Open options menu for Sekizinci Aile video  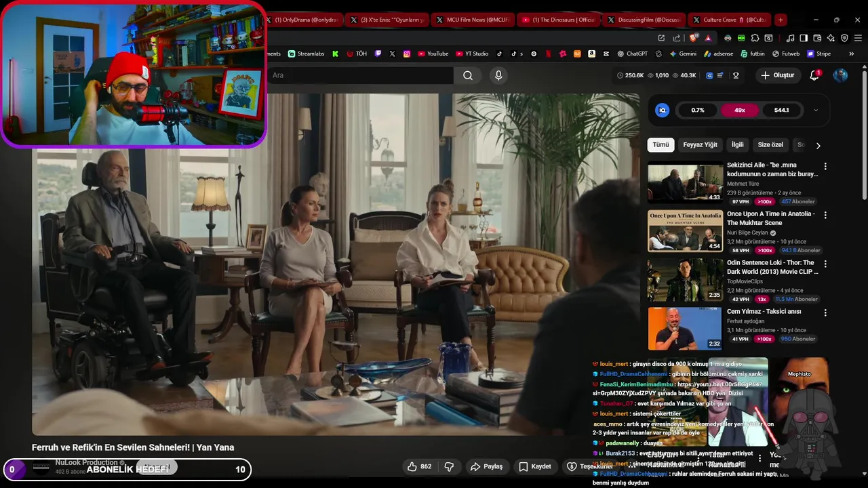click(825, 166)
